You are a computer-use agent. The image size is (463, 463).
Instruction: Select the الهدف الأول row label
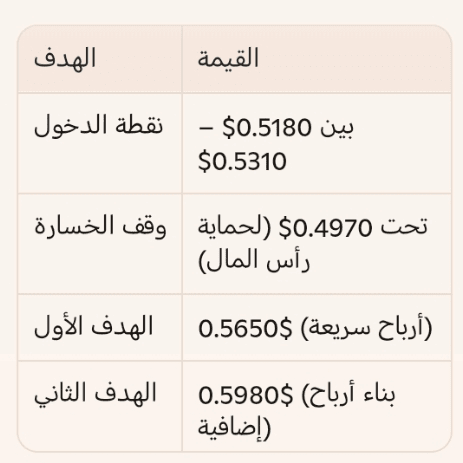coord(94,326)
